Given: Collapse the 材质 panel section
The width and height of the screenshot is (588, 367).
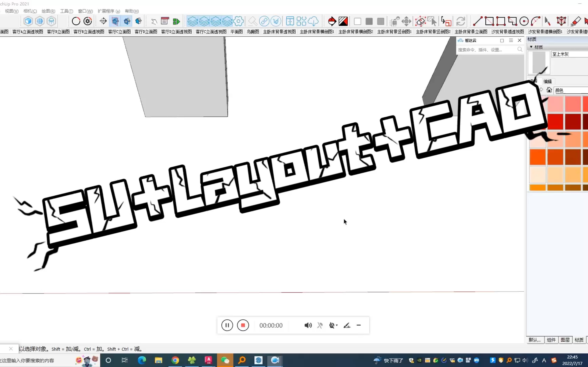Looking at the screenshot, I should 531,47.
